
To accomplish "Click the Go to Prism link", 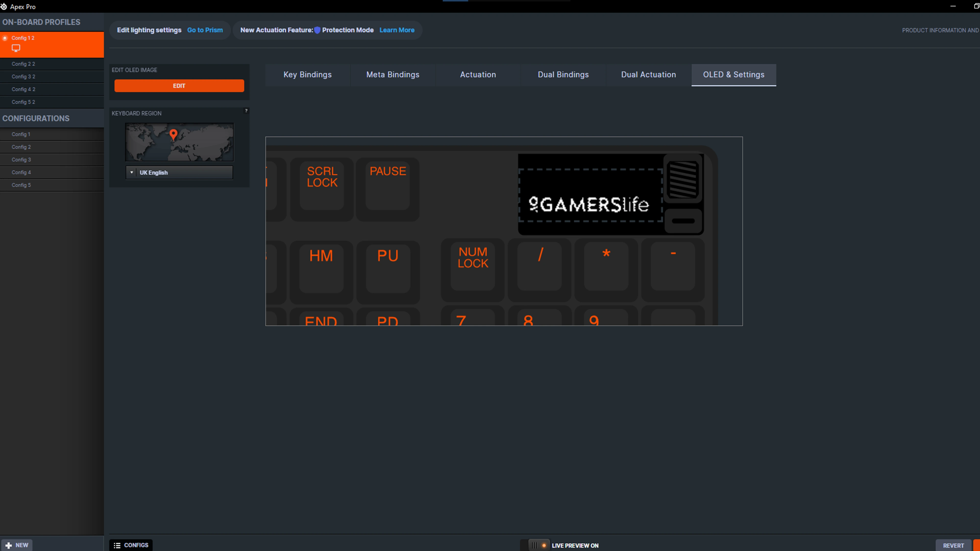I will (205, 30).
